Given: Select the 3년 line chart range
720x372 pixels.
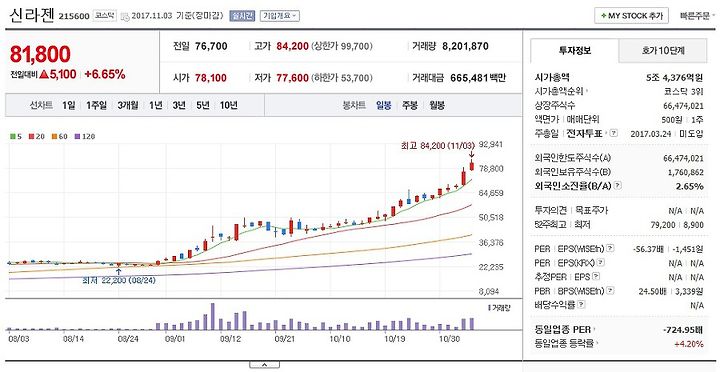Looking at the screenshot, I should coord(179,105).
